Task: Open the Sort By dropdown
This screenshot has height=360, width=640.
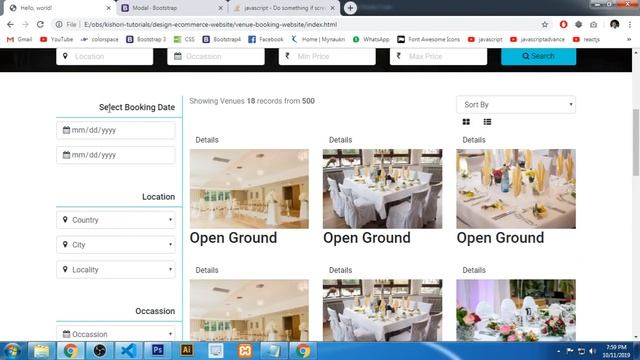Action: click(x=516, y=105)
